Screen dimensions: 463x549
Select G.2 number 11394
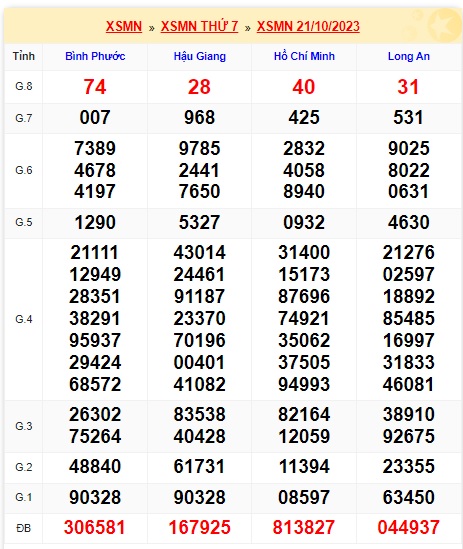coord(304,467)
